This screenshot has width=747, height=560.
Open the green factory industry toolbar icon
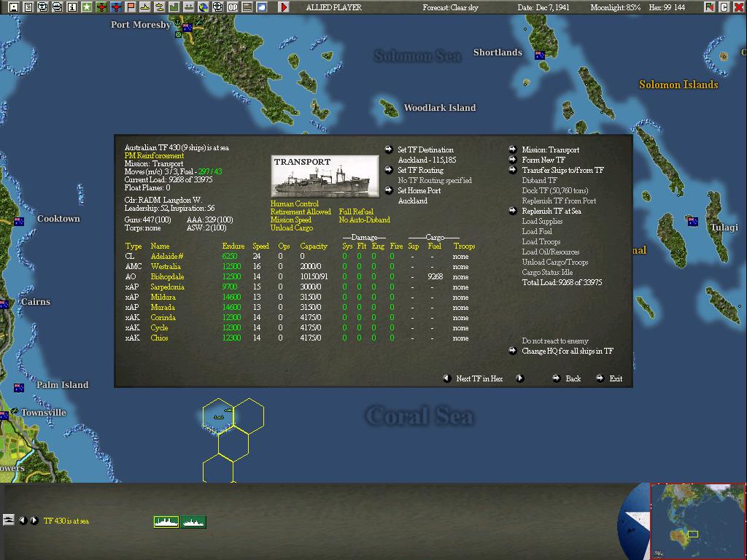coord(174,7)
